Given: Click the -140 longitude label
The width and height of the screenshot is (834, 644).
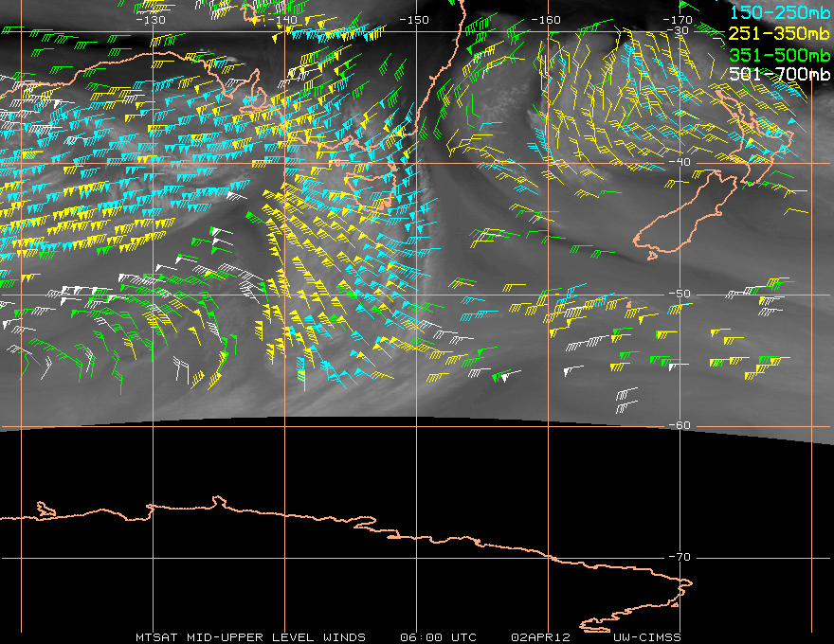Looking at the screenshot, I should 282,20.
